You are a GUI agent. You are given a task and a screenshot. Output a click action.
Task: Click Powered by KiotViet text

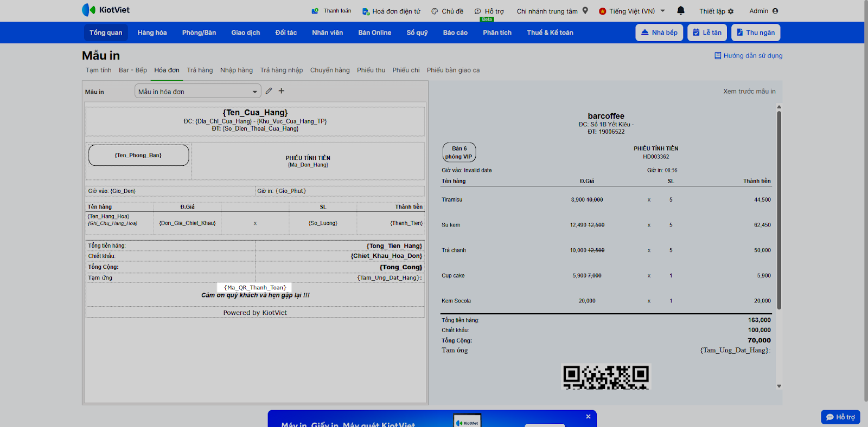point(255,313)
